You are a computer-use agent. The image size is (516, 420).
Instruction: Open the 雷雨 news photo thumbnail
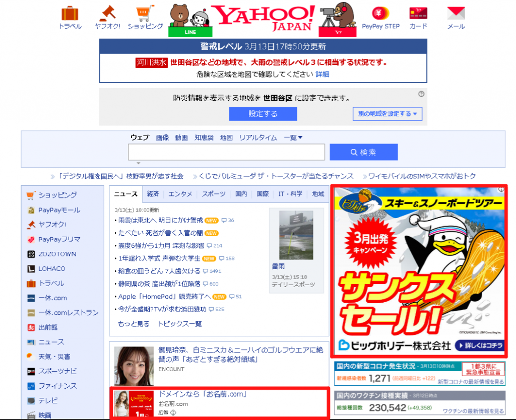[x=296, y=235]
